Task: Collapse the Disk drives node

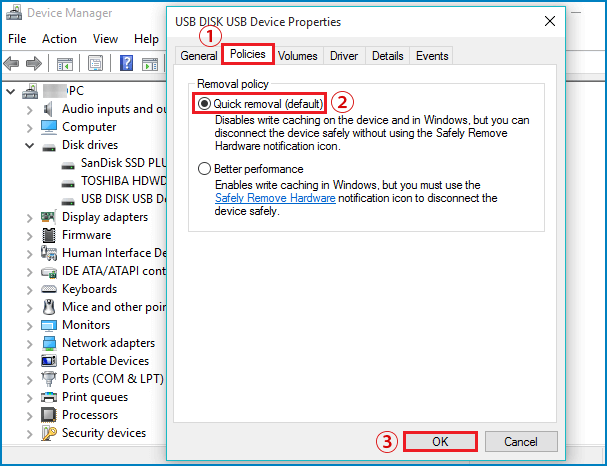Action: (30, 146)
